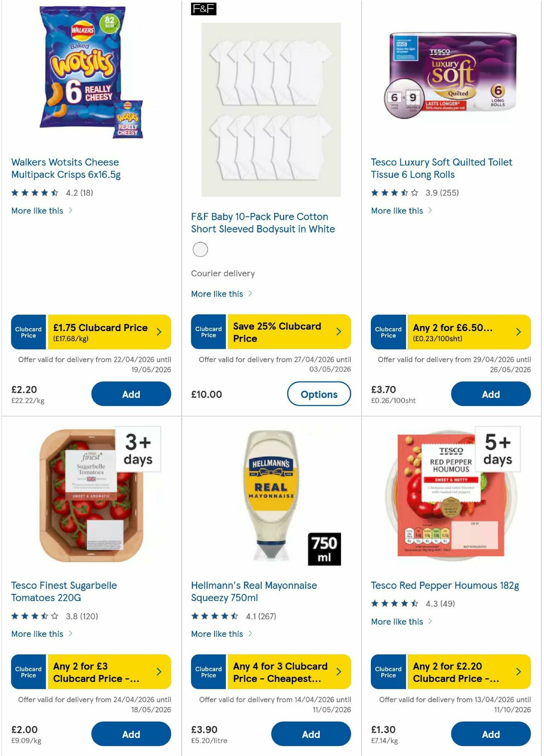
Task: Expand More like this under Wotsits Crisps
Action: [41, 211]
